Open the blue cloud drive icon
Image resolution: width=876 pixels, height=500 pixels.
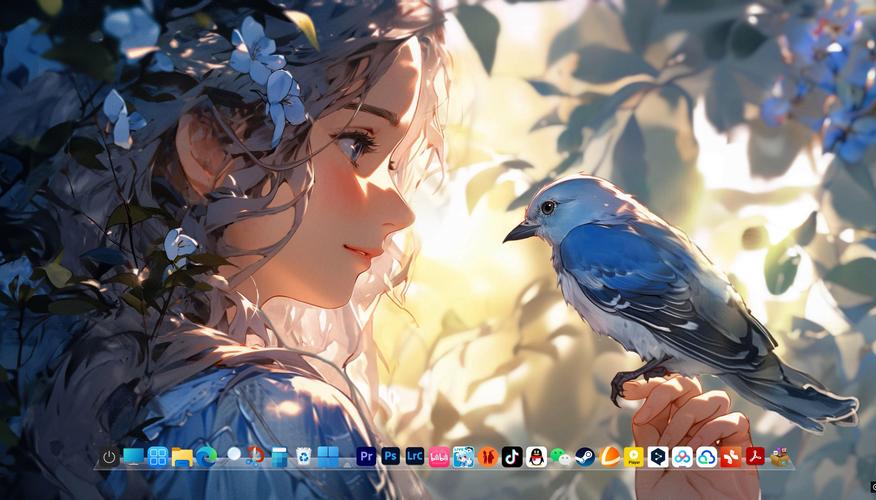(707, 457)
